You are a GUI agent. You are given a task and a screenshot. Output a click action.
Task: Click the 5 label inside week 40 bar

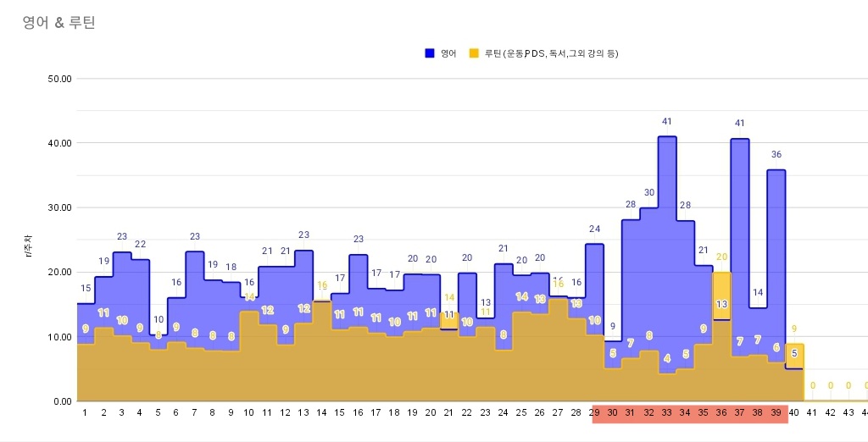tap(794, 353)
